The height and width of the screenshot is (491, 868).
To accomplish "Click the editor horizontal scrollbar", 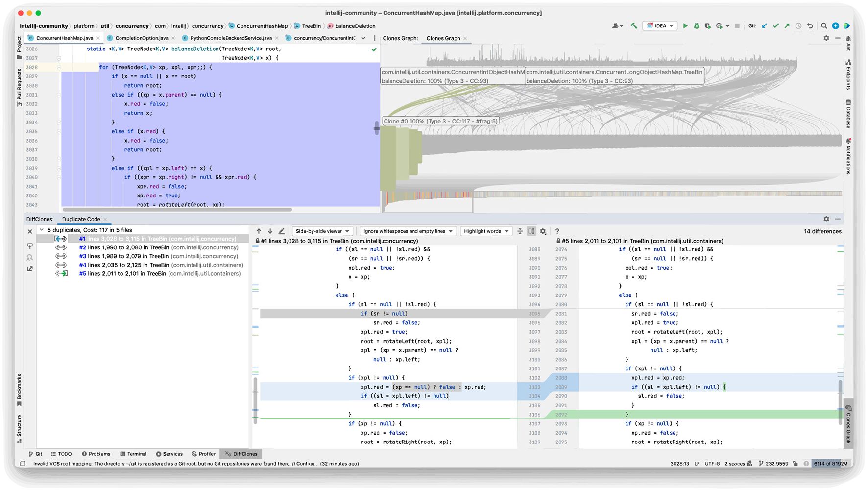I will [x=177, y=210].
